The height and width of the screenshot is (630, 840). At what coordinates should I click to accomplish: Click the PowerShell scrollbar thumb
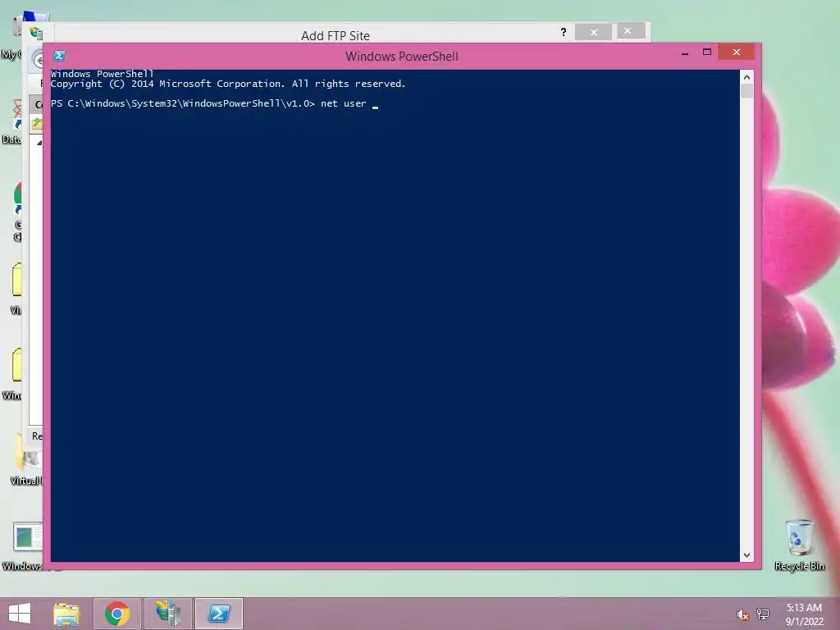tap(746, 91)
